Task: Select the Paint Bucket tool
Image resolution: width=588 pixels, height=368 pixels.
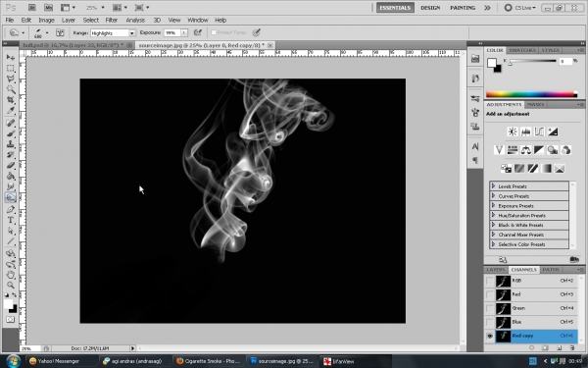Action: (11, 176)
